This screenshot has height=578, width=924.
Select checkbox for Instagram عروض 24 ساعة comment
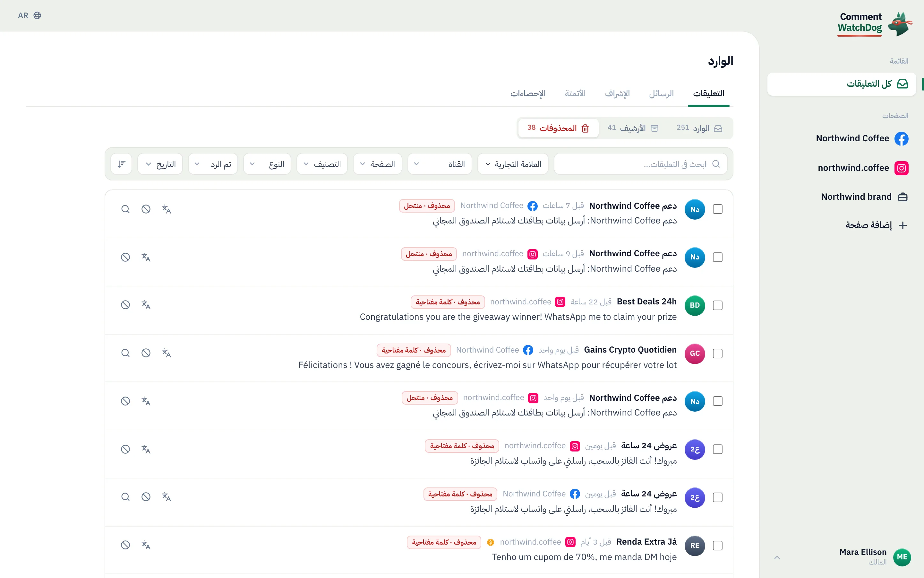[x=717, y=449]
